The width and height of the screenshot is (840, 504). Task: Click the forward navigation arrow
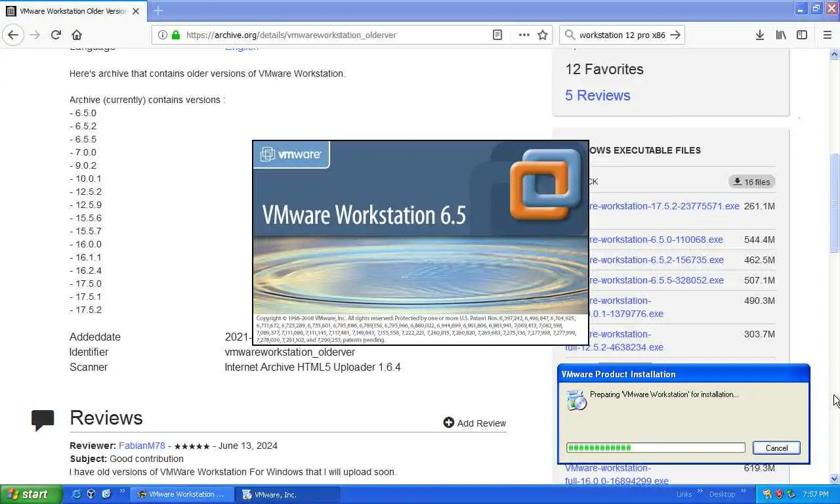pos(35,35)
